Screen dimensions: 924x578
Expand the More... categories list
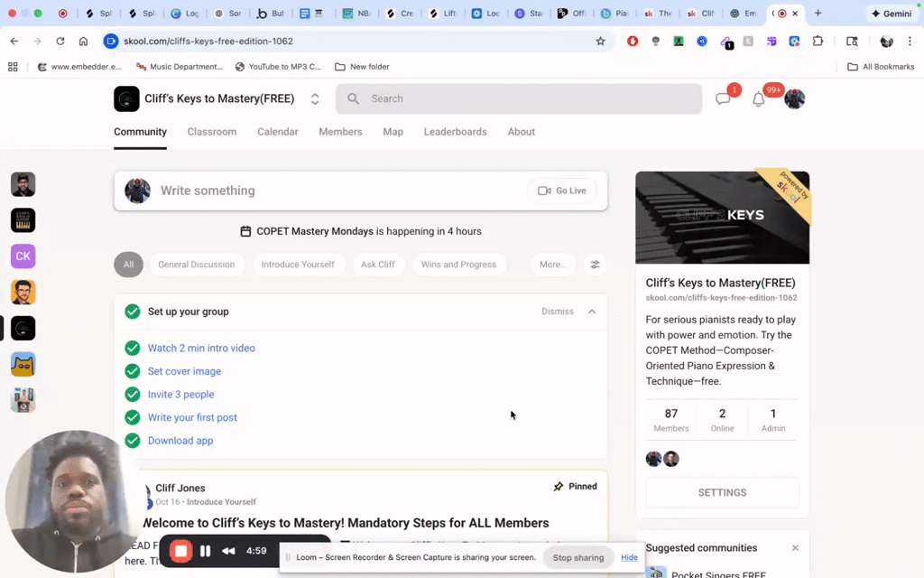[553, 265]
